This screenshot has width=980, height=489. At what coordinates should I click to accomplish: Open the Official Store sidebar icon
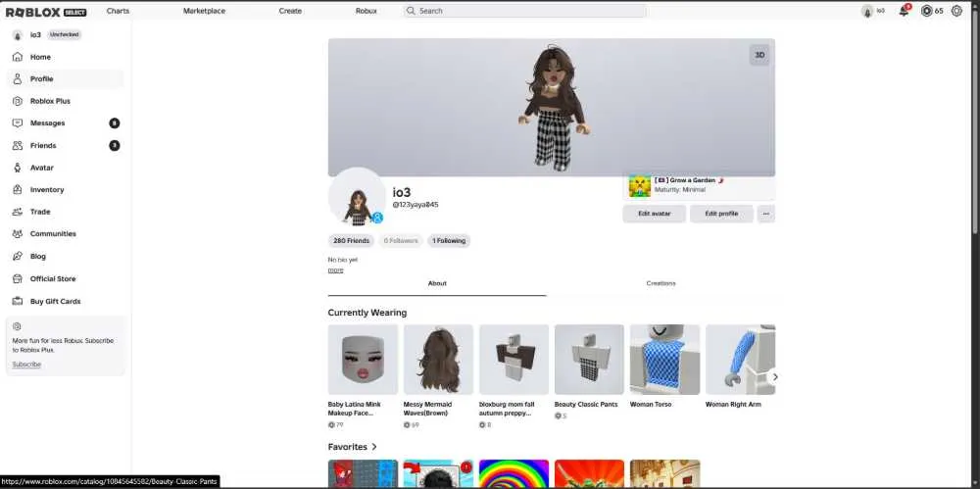click(18, 279)
